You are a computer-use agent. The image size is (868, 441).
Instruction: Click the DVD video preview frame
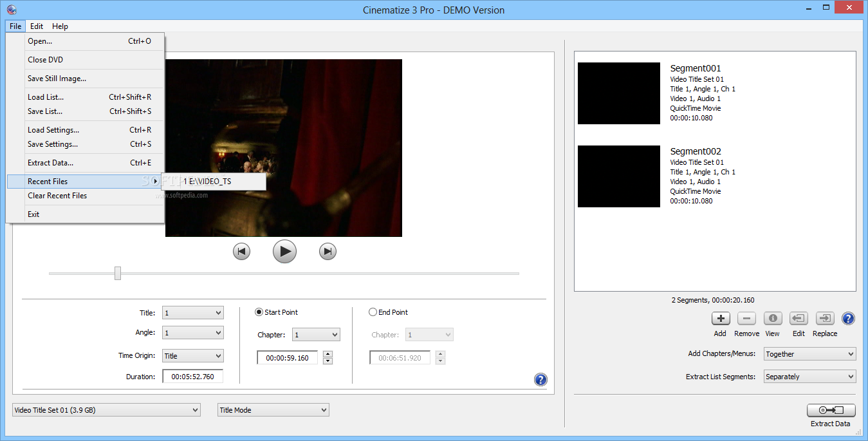click(x=284, y=148)
